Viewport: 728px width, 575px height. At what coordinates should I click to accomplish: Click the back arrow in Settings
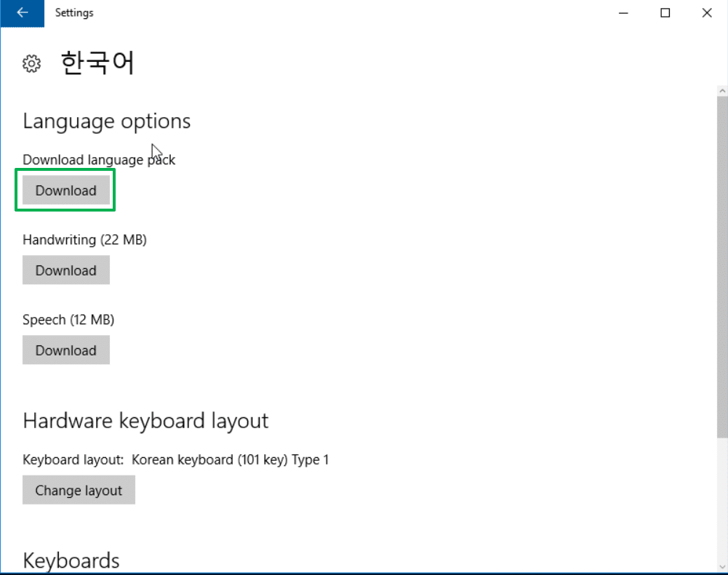22,12
